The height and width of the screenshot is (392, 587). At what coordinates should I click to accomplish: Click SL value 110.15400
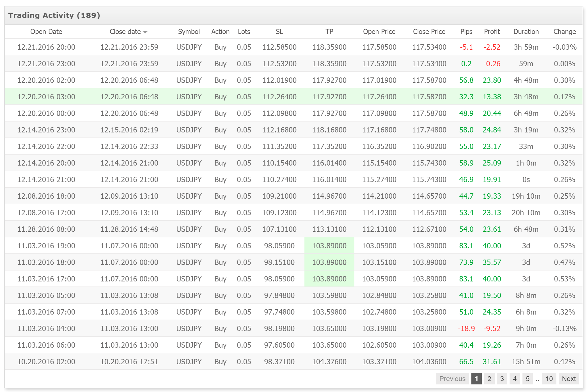coord(279,163)
